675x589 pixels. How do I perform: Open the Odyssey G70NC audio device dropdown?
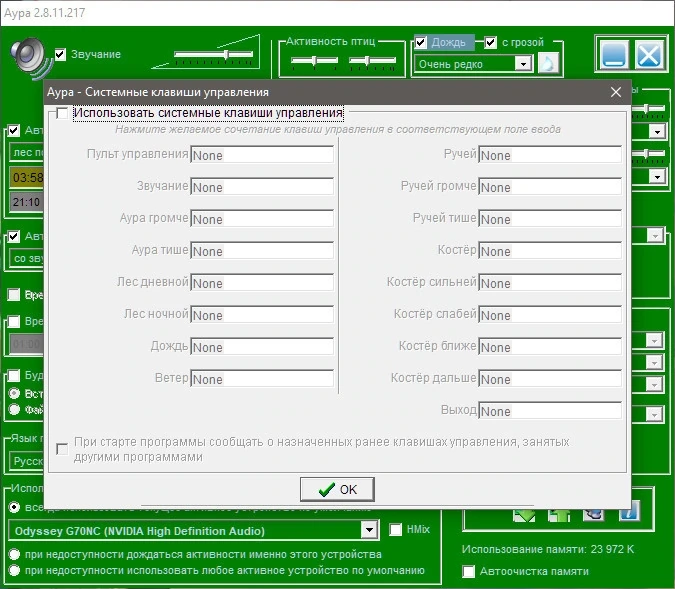click(369, 530)
